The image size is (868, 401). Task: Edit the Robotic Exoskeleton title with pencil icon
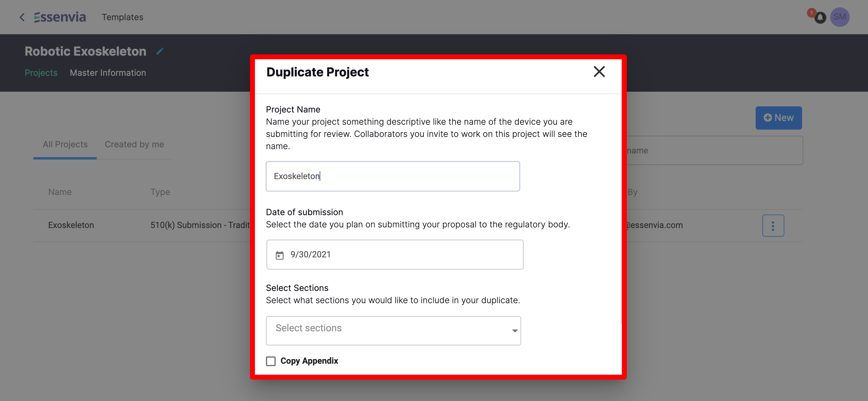[160, 51]
